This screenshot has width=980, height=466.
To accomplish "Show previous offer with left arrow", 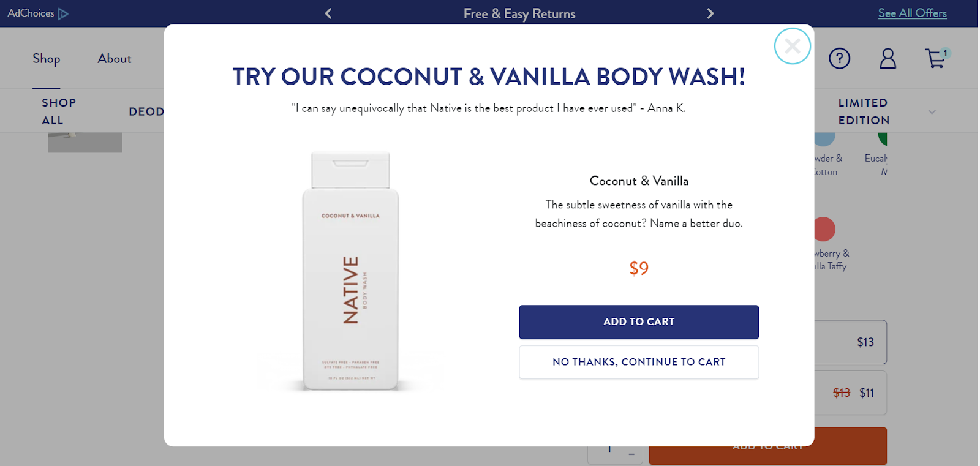I will [x=328, y=13].
